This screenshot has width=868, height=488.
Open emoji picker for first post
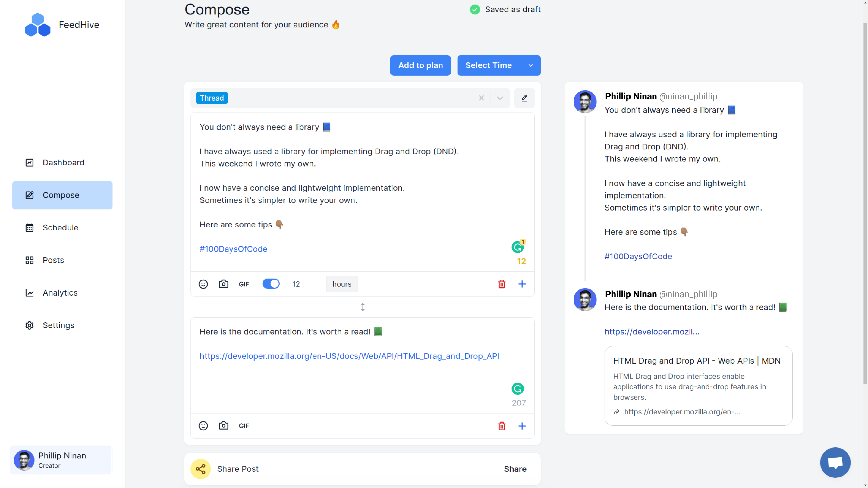(x=203, y=284)
